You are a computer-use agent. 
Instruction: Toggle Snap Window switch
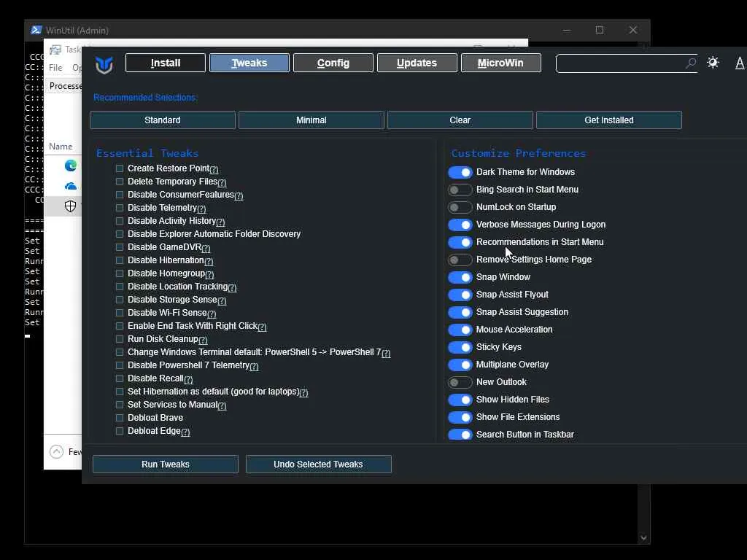pyautogui.click(x=460, y=277)
